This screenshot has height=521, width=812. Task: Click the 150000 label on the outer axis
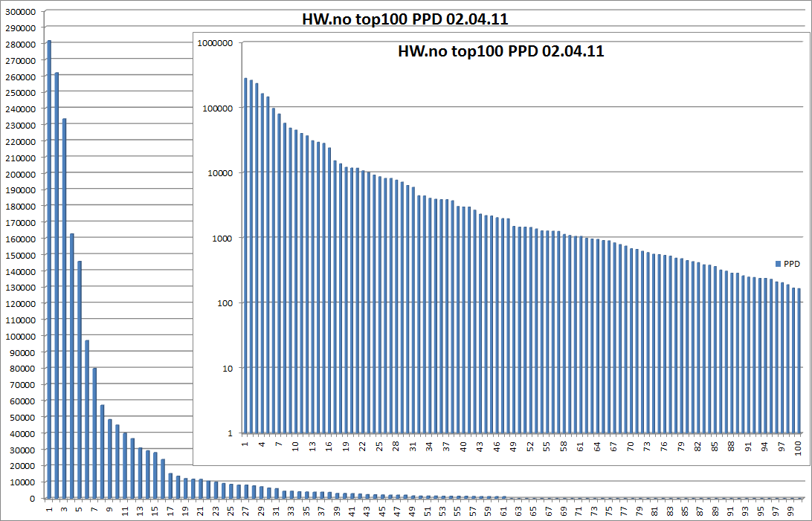click(20, 255)
